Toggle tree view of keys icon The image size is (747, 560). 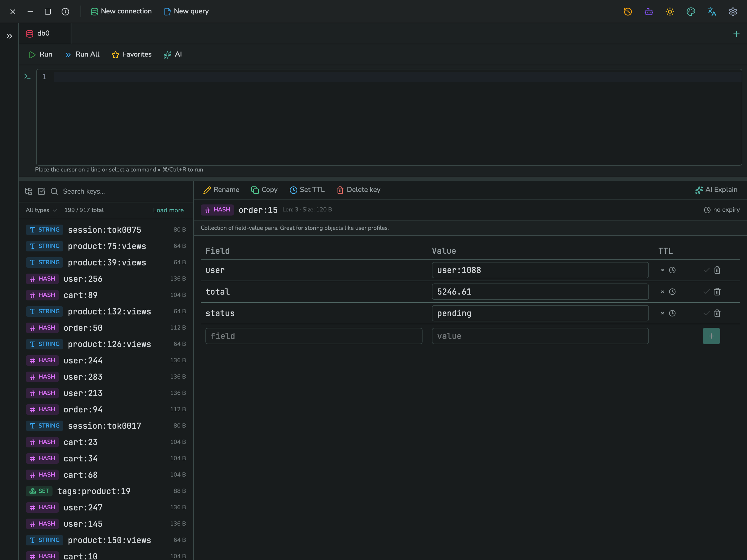[29, 191]
